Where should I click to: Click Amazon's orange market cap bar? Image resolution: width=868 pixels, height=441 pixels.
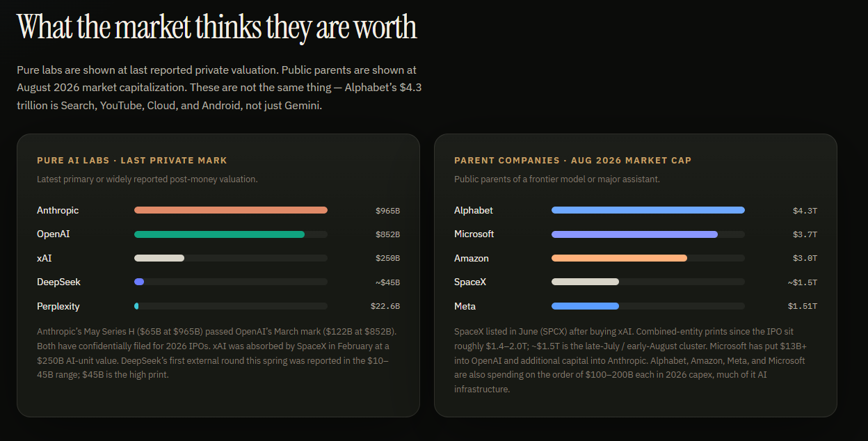619,258
